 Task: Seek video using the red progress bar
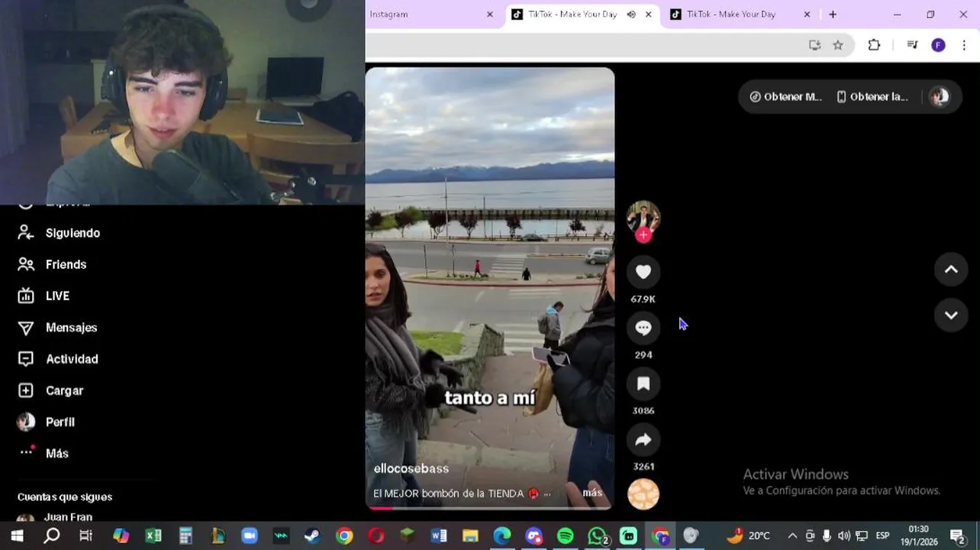click(x=489, y=508)
